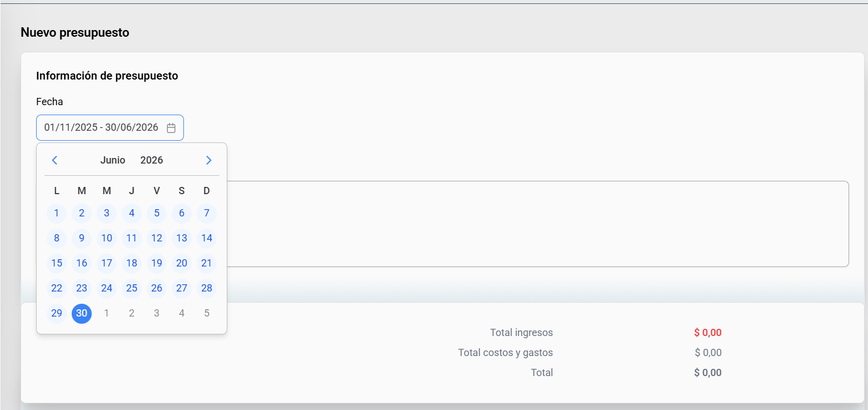Select greyed-out day 1 of next month
Viewport: 868px width, 410px height.
(x=107, y=313)
